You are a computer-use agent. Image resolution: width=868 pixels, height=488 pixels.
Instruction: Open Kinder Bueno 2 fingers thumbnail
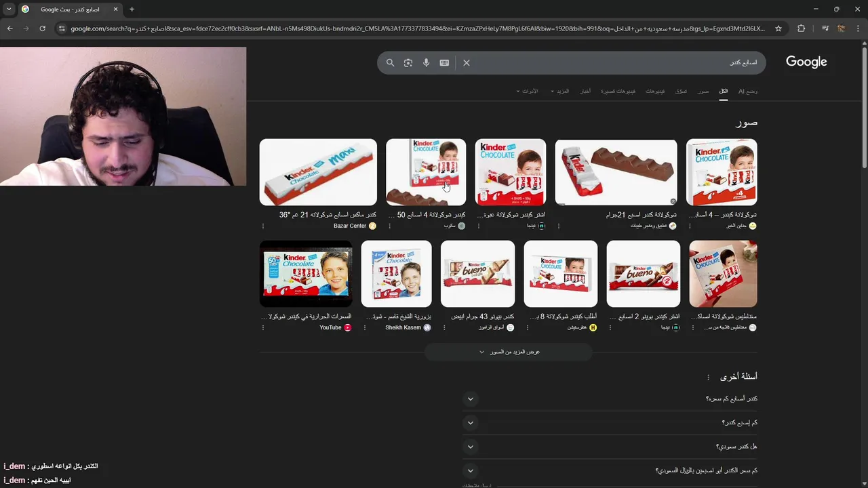tap(643, 274)
